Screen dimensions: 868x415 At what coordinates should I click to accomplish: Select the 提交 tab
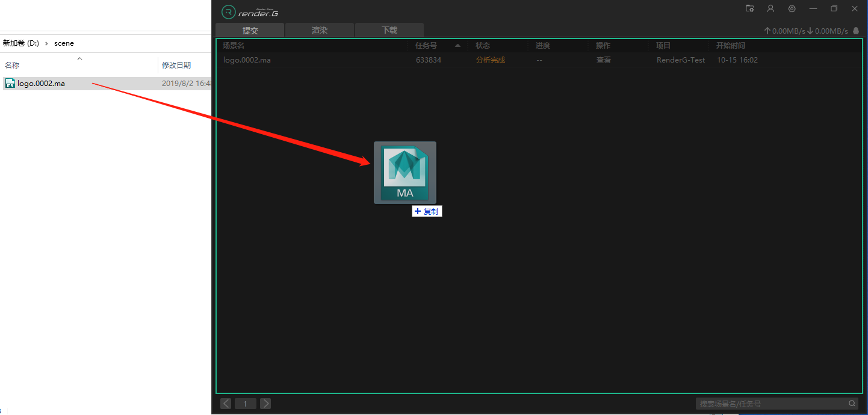(x=250, y=31)
